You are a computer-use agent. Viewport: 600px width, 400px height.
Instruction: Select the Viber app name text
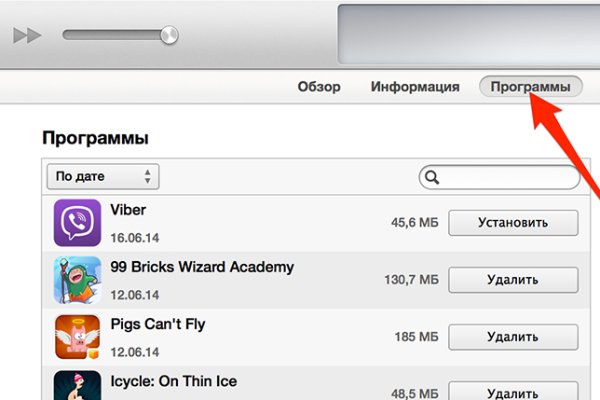(x=129, y=210)
